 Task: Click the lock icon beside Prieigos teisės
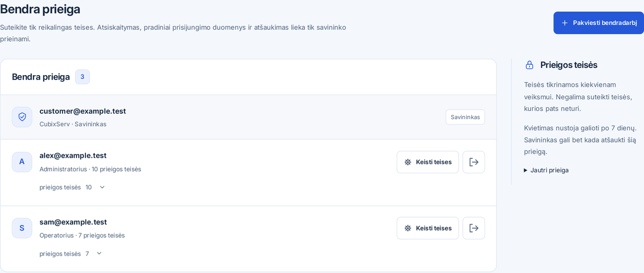click(529, 65)
